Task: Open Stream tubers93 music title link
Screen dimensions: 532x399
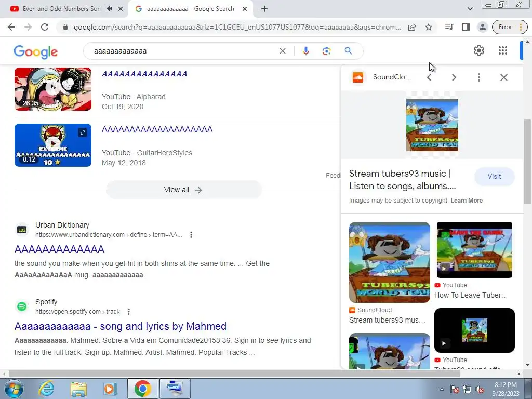Action: tap(403, 180)
